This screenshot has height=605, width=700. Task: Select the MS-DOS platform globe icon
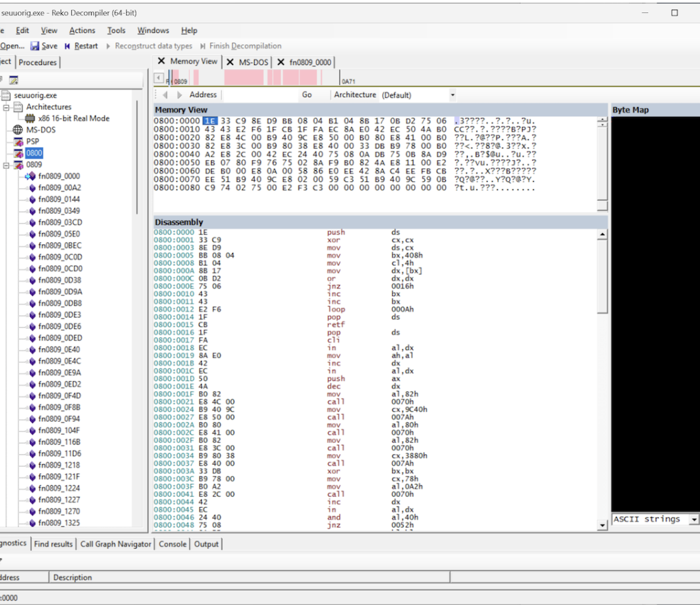(18, 130)
